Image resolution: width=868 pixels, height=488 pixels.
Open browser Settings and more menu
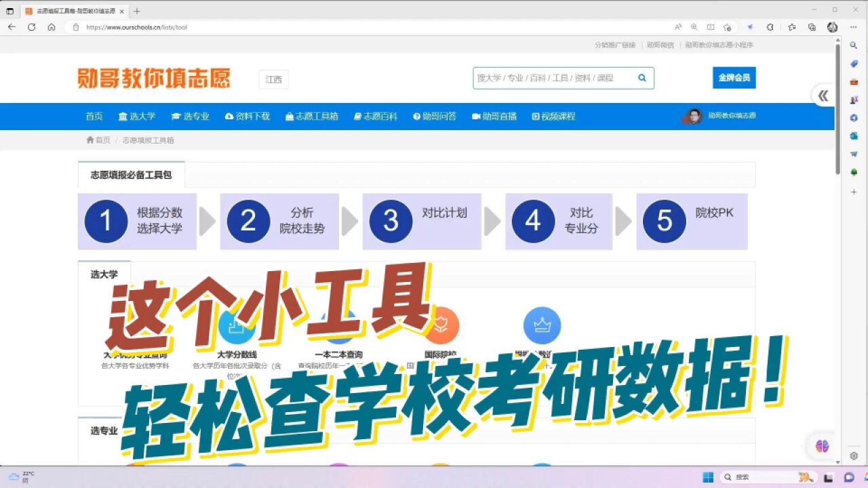click(854, 27)
